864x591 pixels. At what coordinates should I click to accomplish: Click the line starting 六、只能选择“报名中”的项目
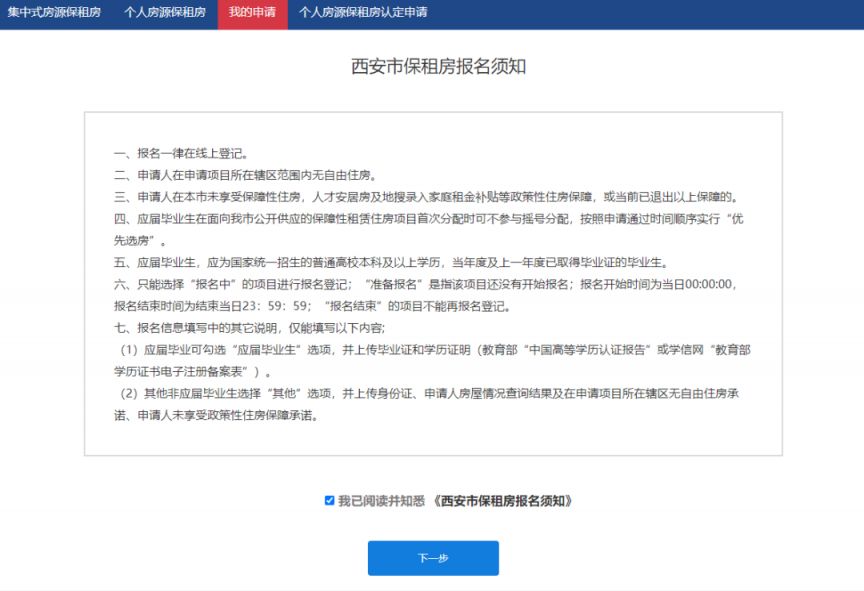(425, 284)
